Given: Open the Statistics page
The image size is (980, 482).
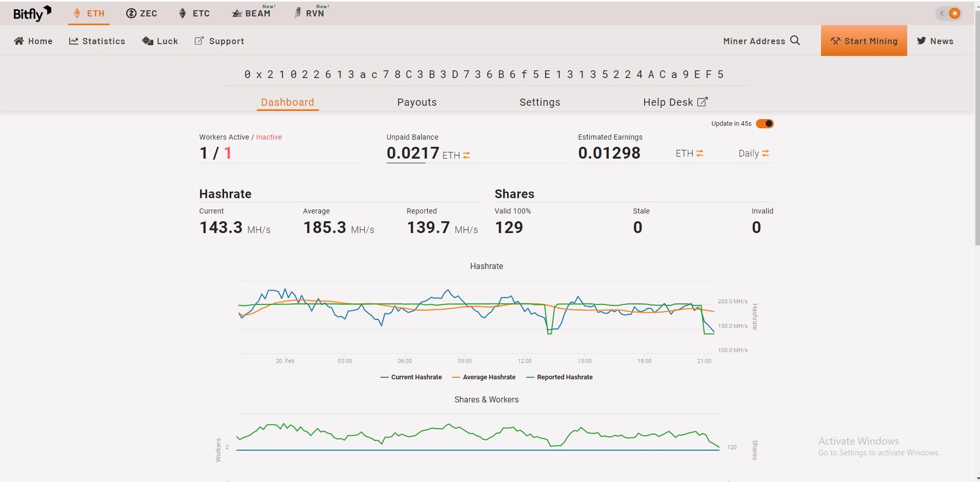Looking at the screenshot, I should [x=97, y=41].
